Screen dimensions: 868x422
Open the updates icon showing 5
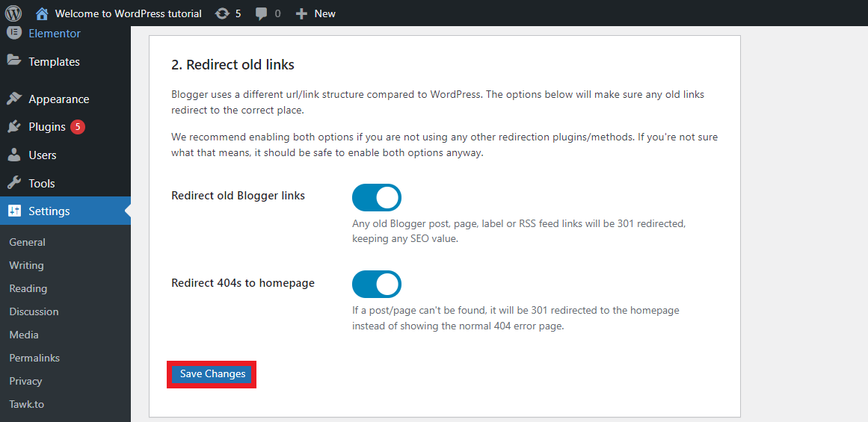[222, 13]
